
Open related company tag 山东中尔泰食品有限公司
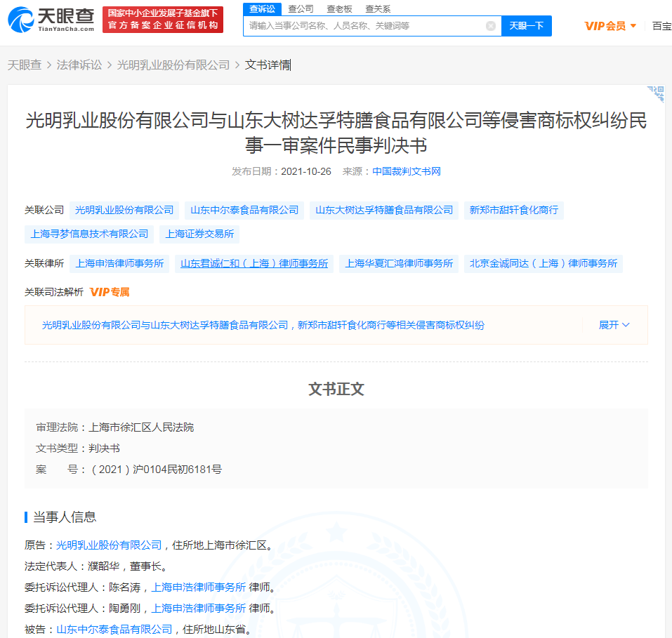coord(244,211)
